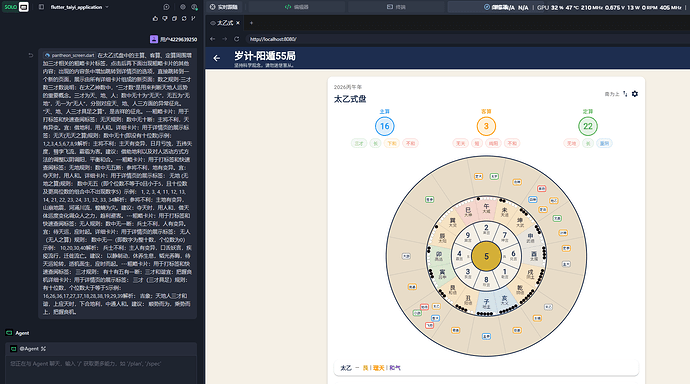Click the blue 16 circle under 主算

[385, 126]
